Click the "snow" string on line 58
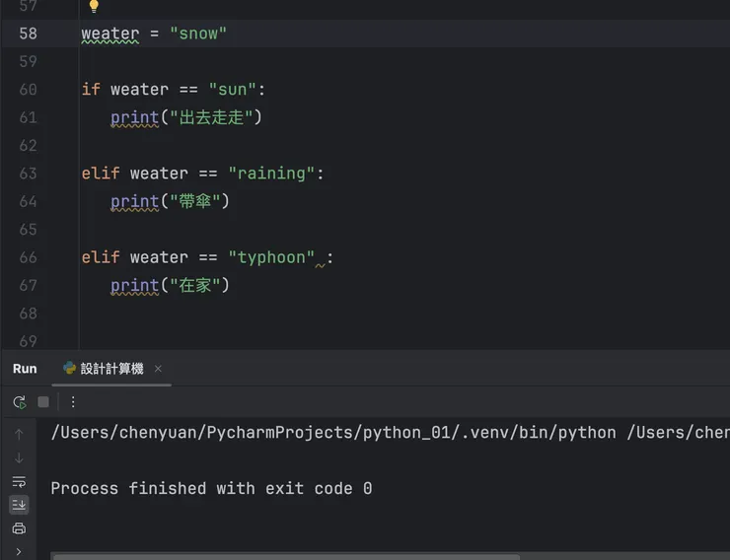The height and width of the screenshot is (560, 730). pos(198,34)
